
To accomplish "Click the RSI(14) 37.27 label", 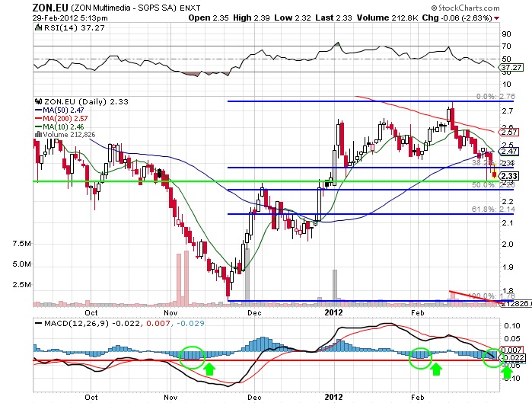I will click(74, 28).
